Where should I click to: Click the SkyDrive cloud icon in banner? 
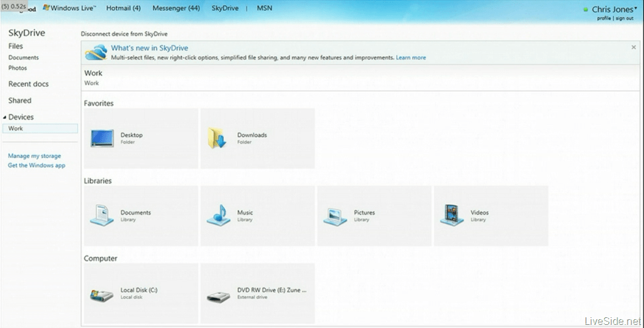96,52
